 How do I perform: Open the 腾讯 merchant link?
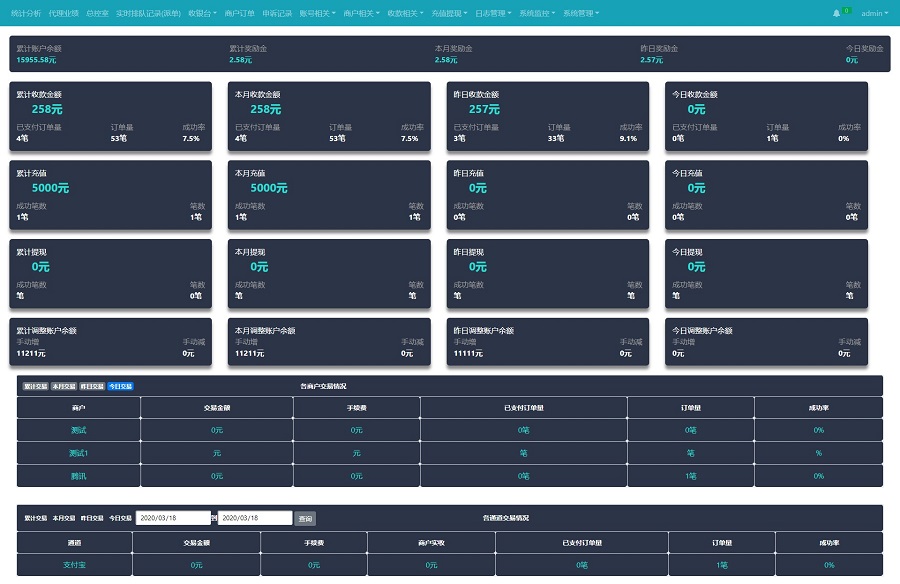(x=79, y=476)
